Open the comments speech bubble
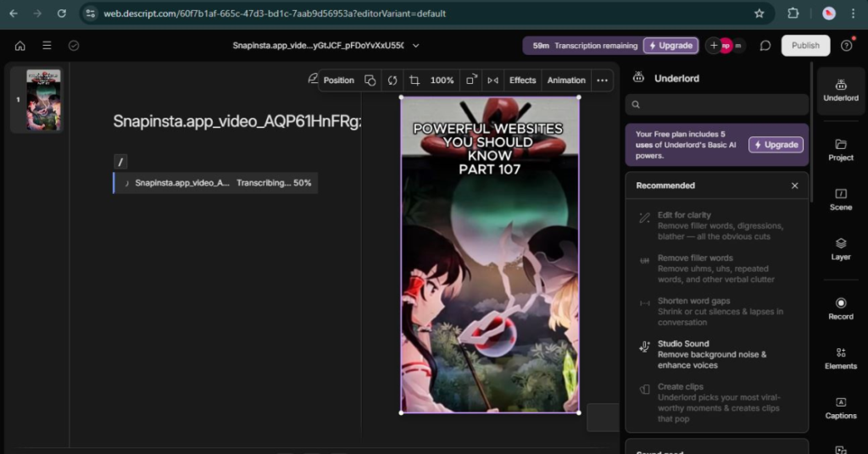Screen dimensions: 868x454 pos(765,46)
